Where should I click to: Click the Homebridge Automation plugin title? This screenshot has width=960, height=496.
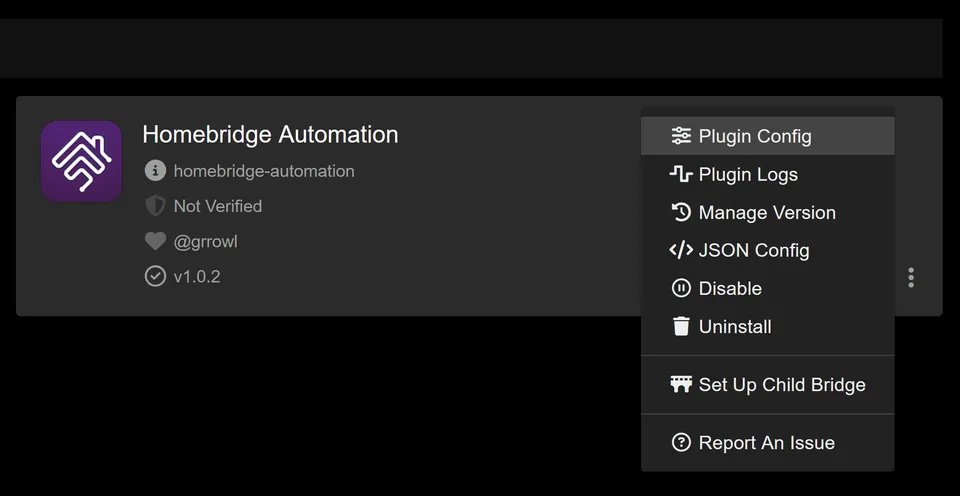270,135
